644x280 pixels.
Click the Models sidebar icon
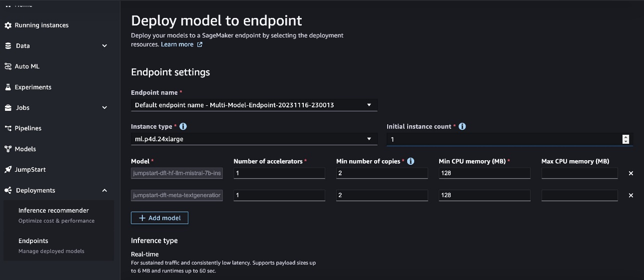[x=8, y=149]
